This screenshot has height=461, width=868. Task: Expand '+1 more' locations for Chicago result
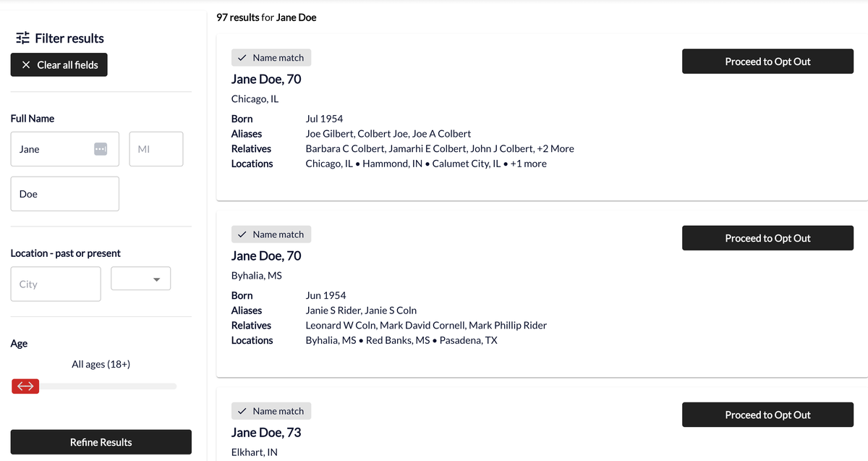point(528,164)
